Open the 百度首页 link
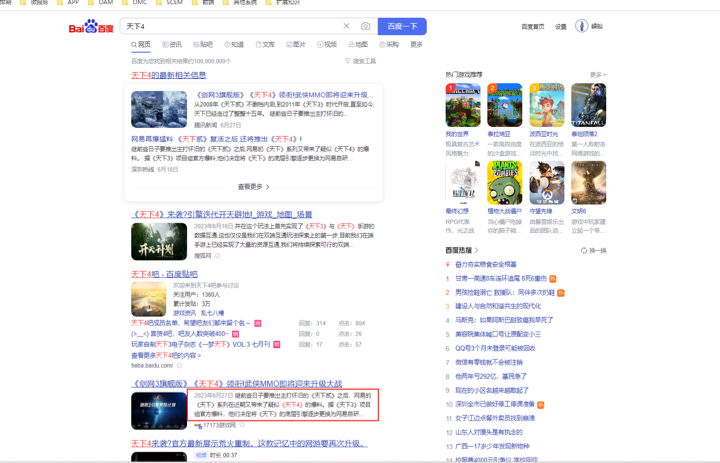 coord(533,27)
